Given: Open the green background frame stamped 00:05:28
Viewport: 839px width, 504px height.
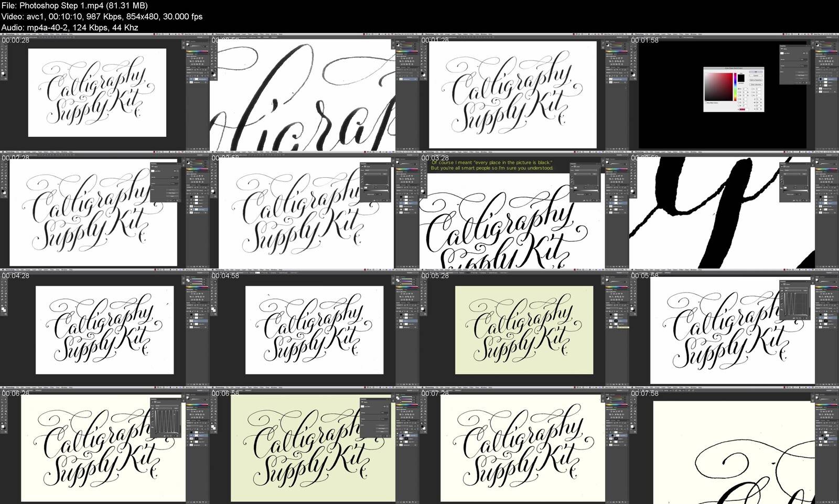Looking at the screenshot, I should point(524,328).
